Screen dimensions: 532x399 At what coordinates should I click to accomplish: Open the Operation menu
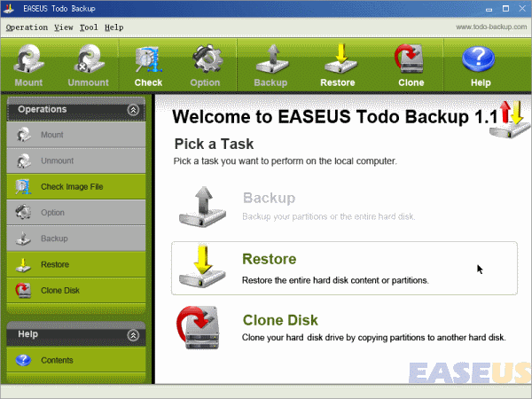click(27, 27)
